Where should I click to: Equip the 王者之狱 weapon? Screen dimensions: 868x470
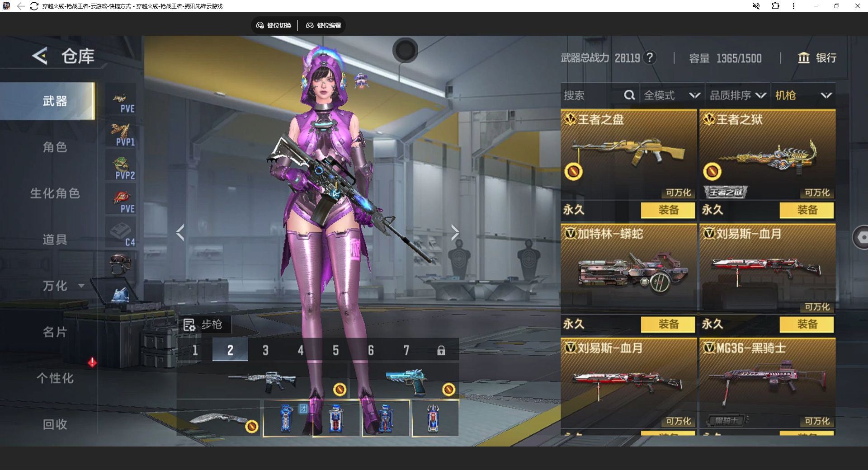click(807, 210)
